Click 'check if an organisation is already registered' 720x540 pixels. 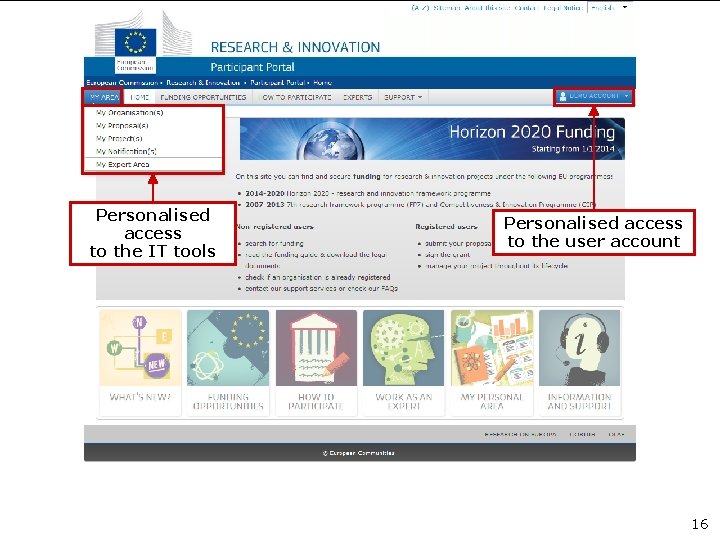tap(318, 277)
